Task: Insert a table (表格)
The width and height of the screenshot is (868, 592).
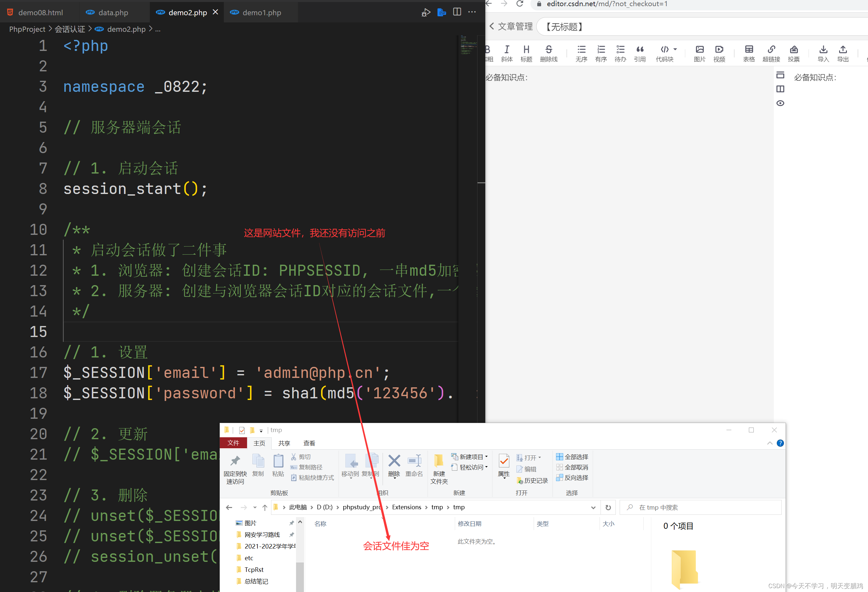Action: (749, 54)
